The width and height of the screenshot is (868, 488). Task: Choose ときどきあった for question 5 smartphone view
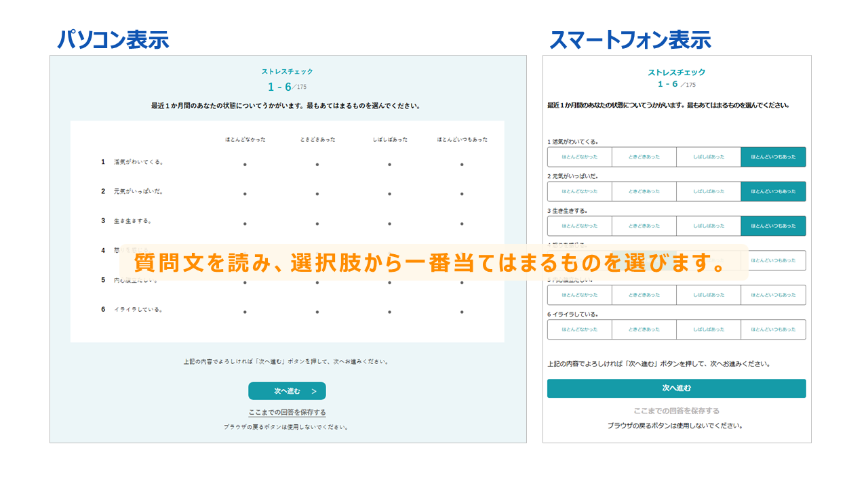pos(644,295)
